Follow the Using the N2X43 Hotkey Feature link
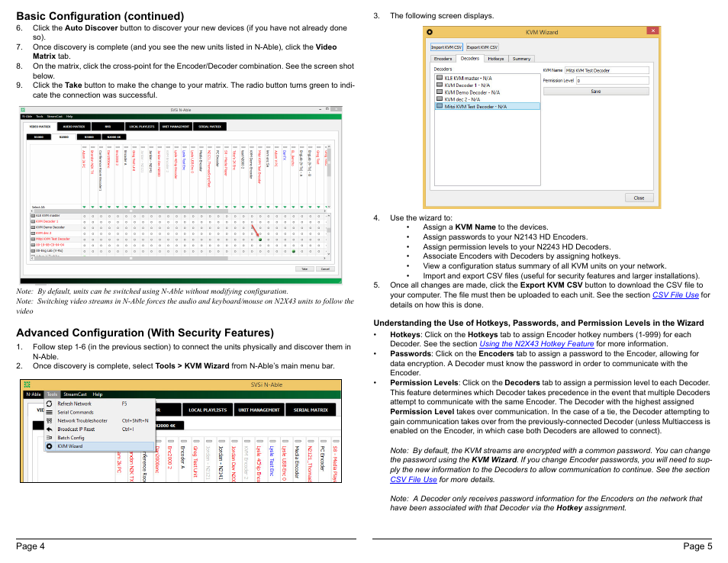 coord(536,343)
